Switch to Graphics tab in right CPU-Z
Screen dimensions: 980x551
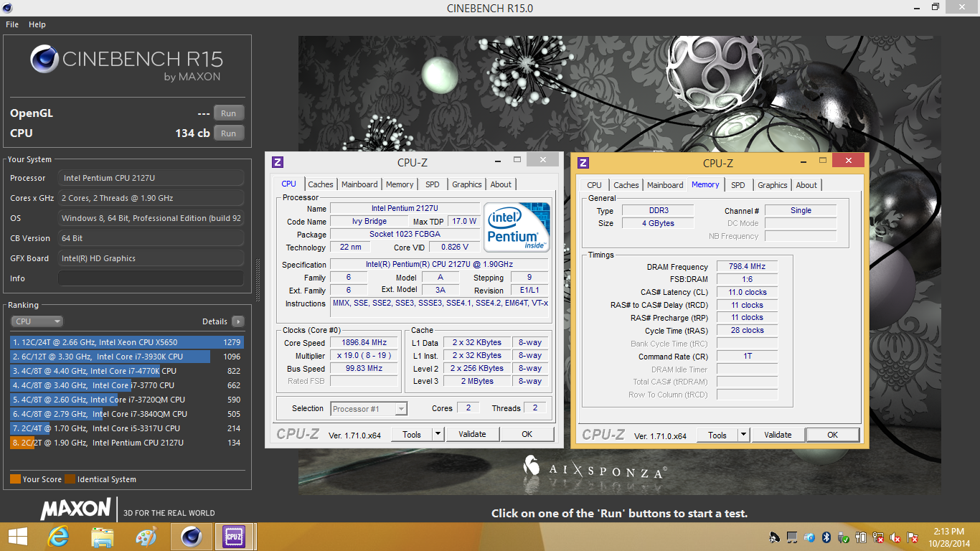[773, 185]
